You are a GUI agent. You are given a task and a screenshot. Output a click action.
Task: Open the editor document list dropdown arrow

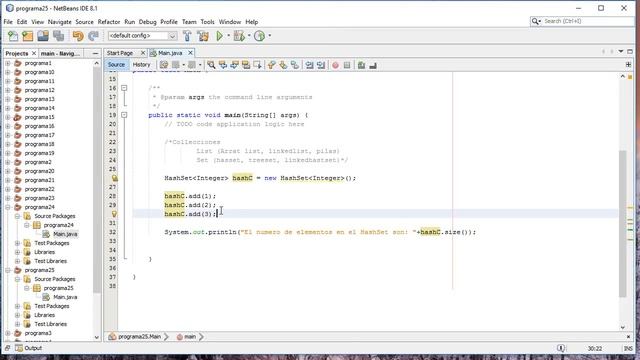pyautogui.click(x=621, y=52)
